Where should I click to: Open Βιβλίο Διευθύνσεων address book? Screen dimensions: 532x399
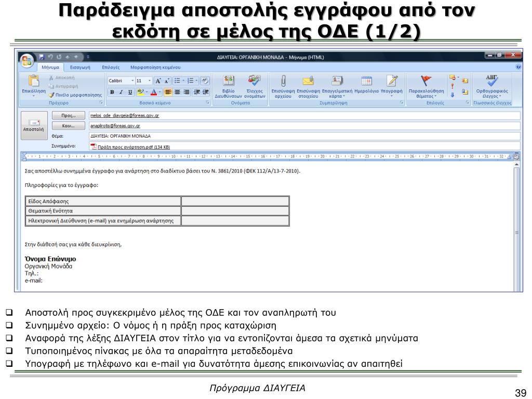pyautogui.click(x=229, y=86)
